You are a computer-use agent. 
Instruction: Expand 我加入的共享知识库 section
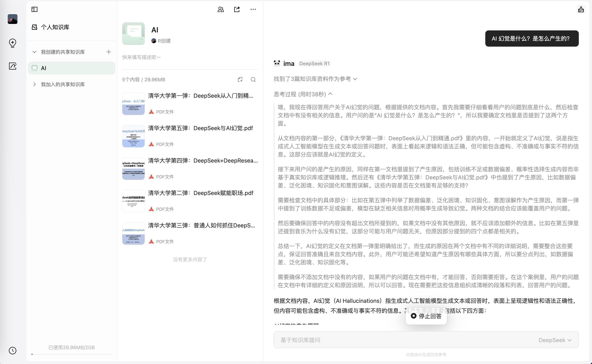34,84
